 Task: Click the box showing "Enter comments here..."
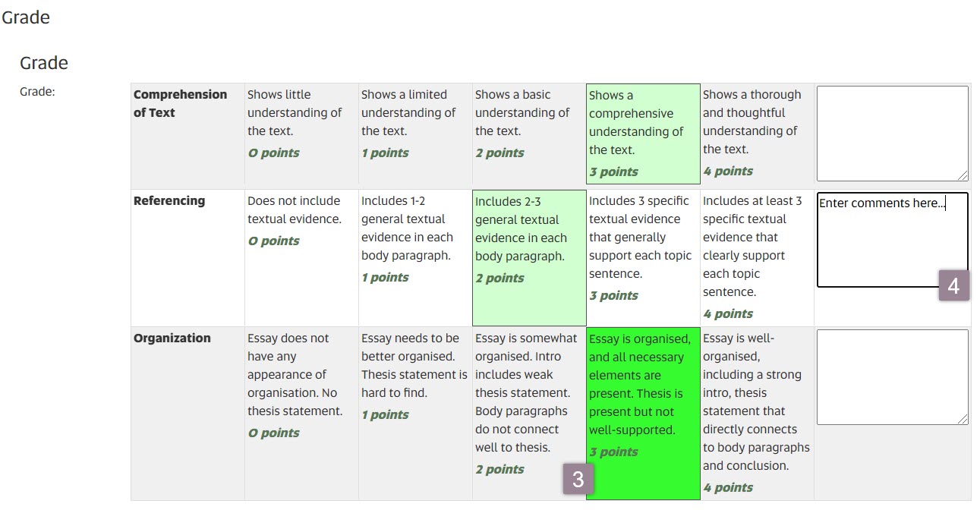click(892, 235)
